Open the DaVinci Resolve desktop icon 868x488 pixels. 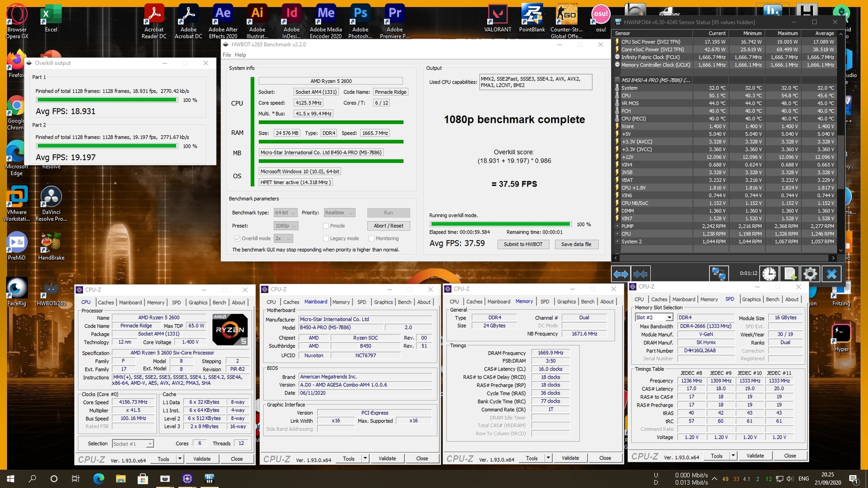51,203
